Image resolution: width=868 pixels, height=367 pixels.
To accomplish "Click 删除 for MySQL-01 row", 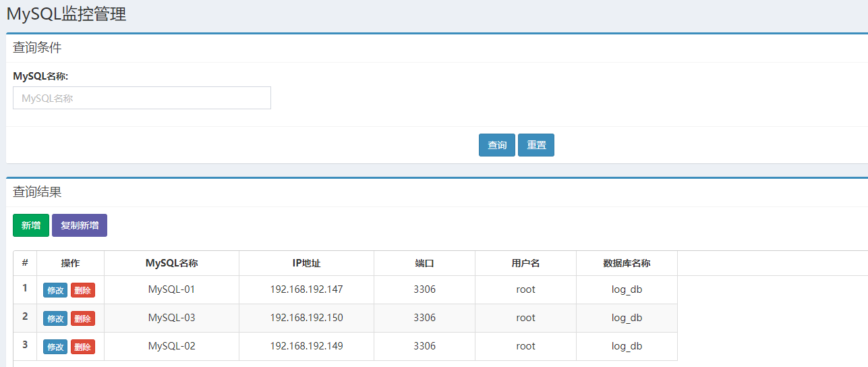I will (83, 290).
